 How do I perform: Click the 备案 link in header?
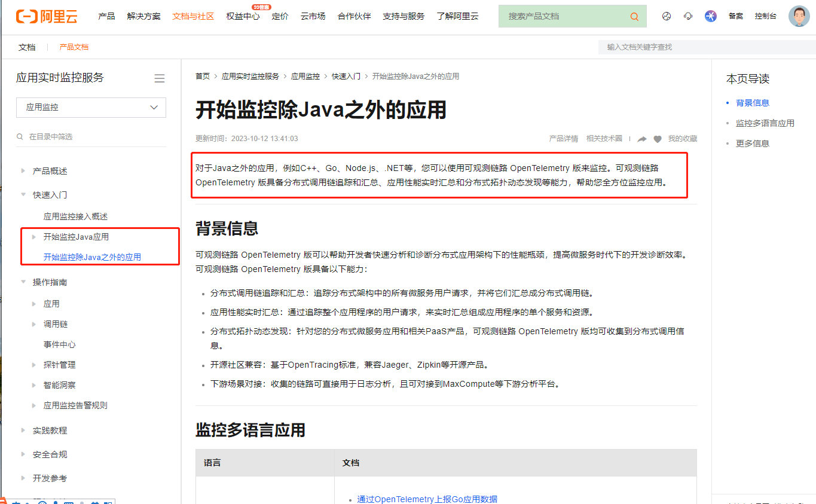[736, 16]
